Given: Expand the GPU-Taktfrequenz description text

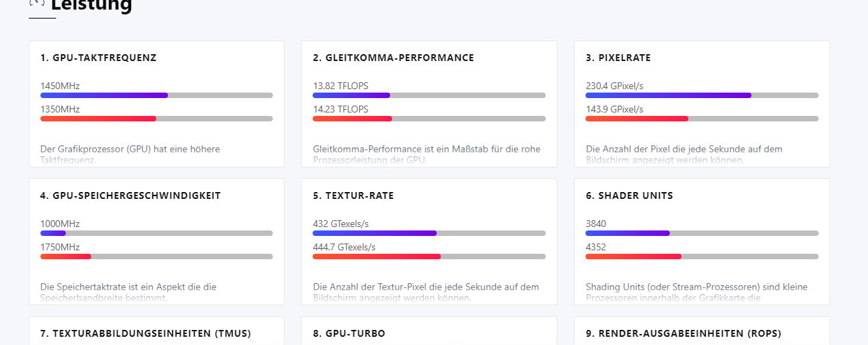Looking at the screenshot, I should tap(130, 154).
